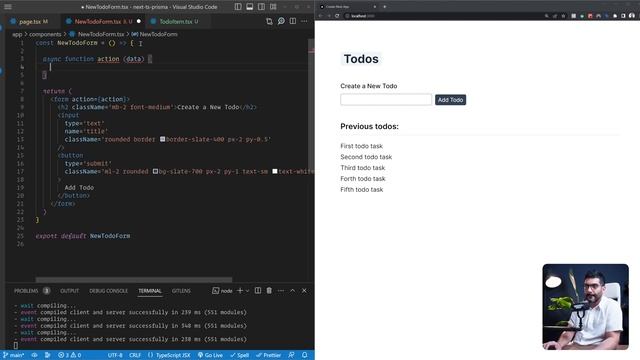Image resolution: width=640 pixels, height=360 pixels.
Task: Click the browser profile avatar icon
Action: pyautogui.click(x=632, y=16)
